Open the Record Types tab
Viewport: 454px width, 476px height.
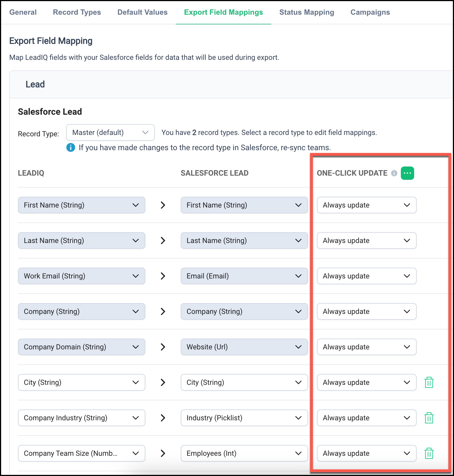(x=77, y=12)
